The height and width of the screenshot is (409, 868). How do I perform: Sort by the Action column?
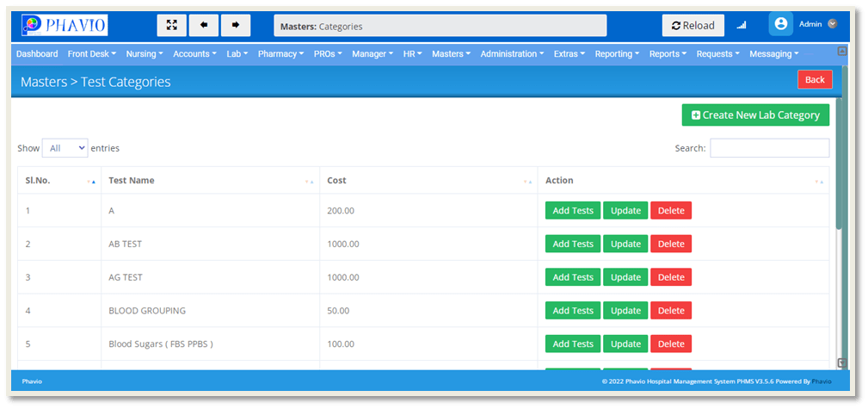click(x=684, y=180)
